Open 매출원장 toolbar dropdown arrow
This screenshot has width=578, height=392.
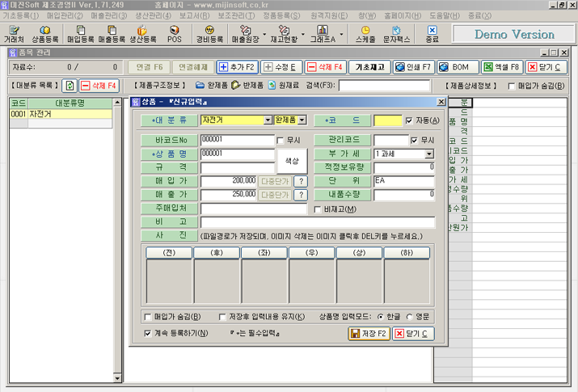pos(264,34)
